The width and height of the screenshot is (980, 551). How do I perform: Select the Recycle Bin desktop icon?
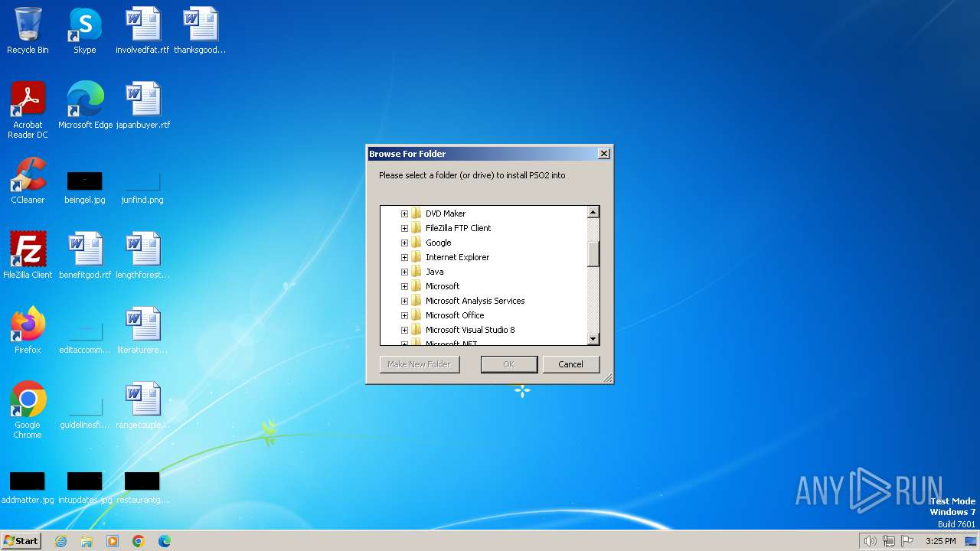click(x=28, y=31)
